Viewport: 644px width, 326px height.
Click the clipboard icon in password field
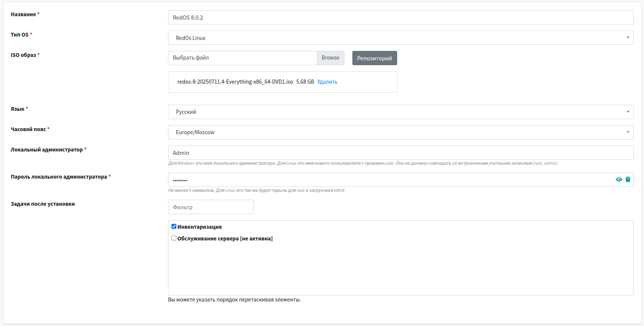coord(628,180)
